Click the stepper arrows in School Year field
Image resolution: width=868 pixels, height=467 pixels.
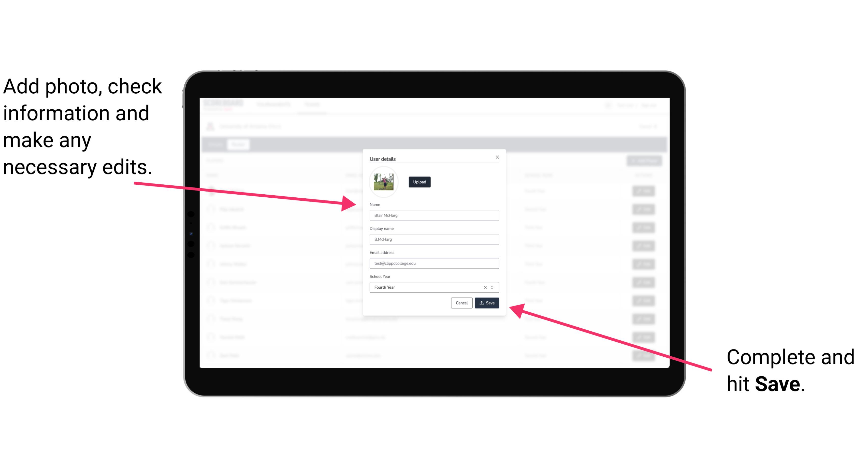coord(493,287)
